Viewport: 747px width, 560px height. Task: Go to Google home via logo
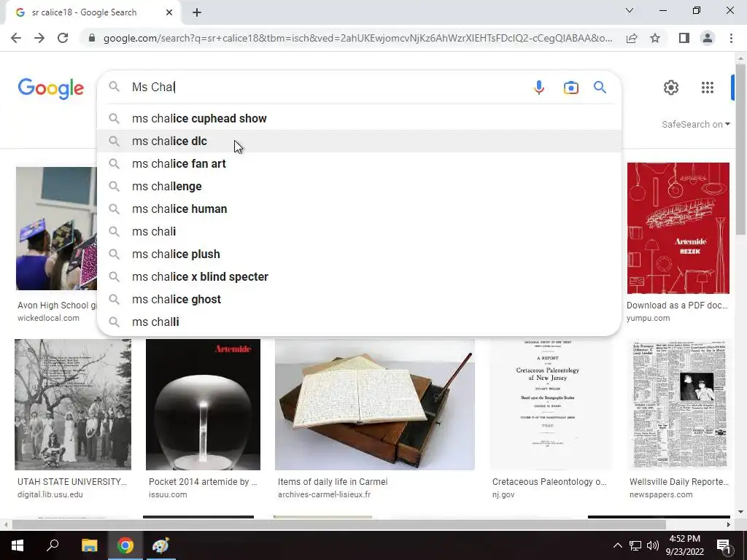pos(51,88)
